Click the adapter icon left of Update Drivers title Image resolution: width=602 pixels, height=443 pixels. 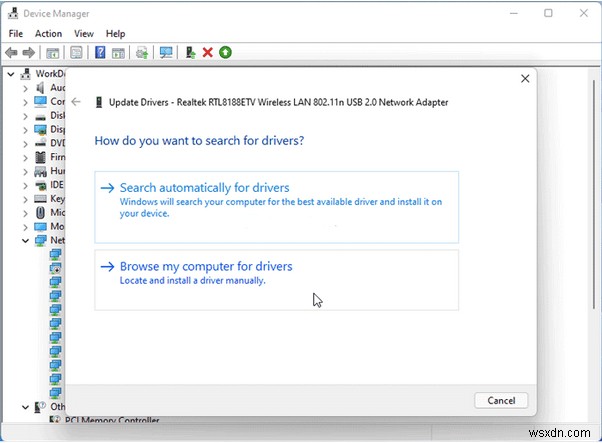coord(99,102)
